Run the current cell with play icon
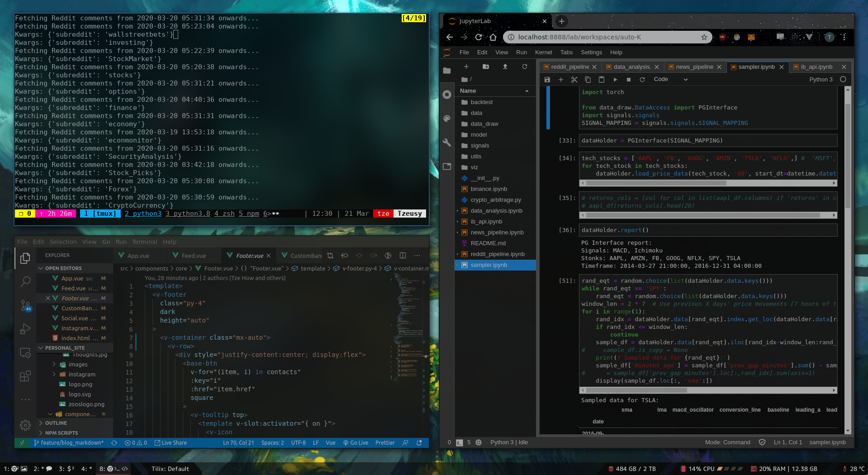Image resolution: width=868 pixels, height=475 pixels. click(615, 79)
